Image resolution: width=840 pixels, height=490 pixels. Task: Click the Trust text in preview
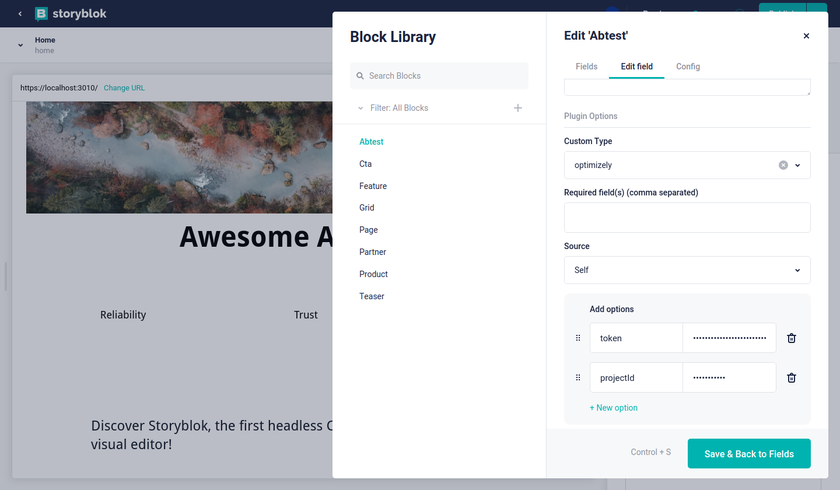(x=305, y=315)
